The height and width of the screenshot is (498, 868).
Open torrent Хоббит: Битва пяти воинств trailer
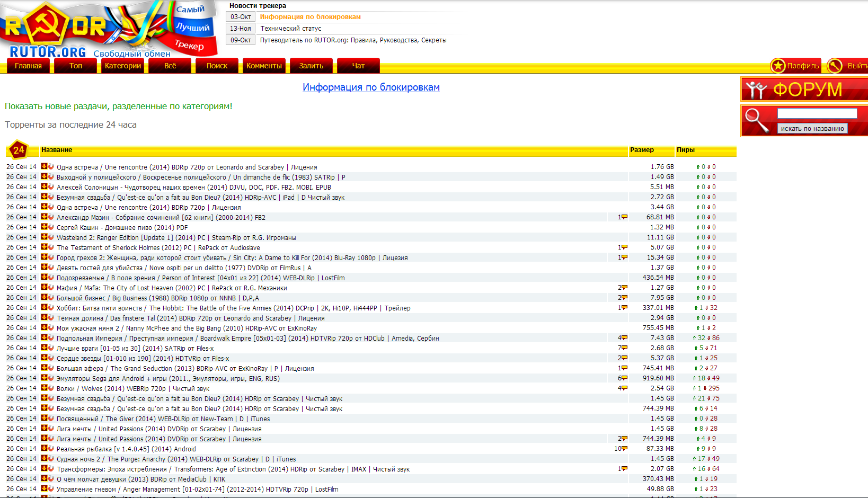234,308
